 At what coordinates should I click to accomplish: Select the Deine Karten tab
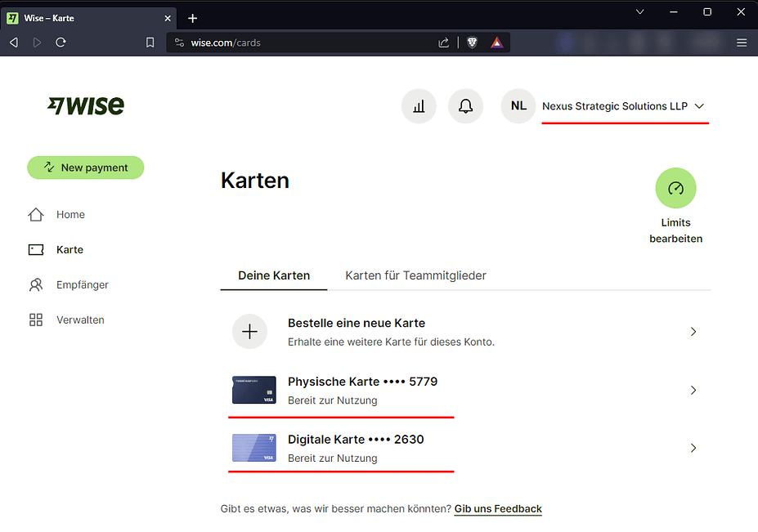(274, 275)
